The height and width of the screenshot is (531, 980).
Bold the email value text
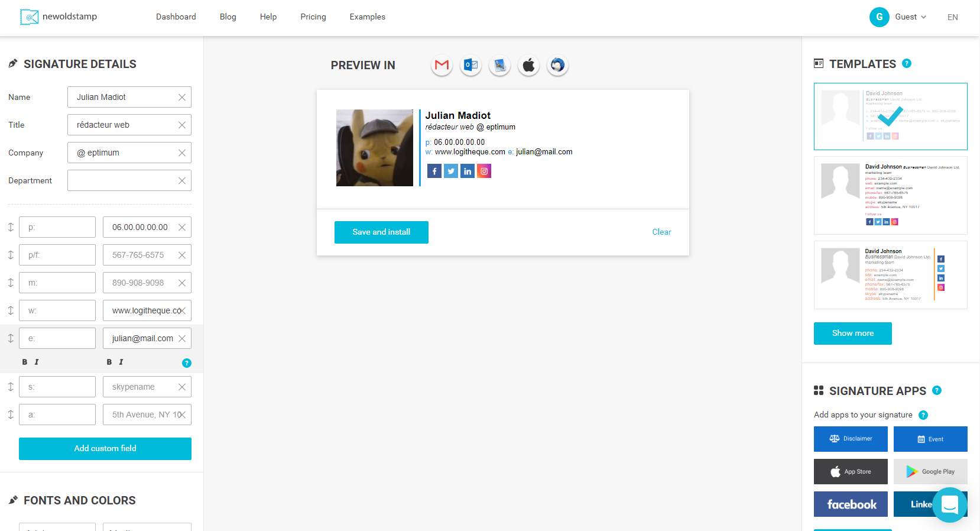(x=109, y=362)
